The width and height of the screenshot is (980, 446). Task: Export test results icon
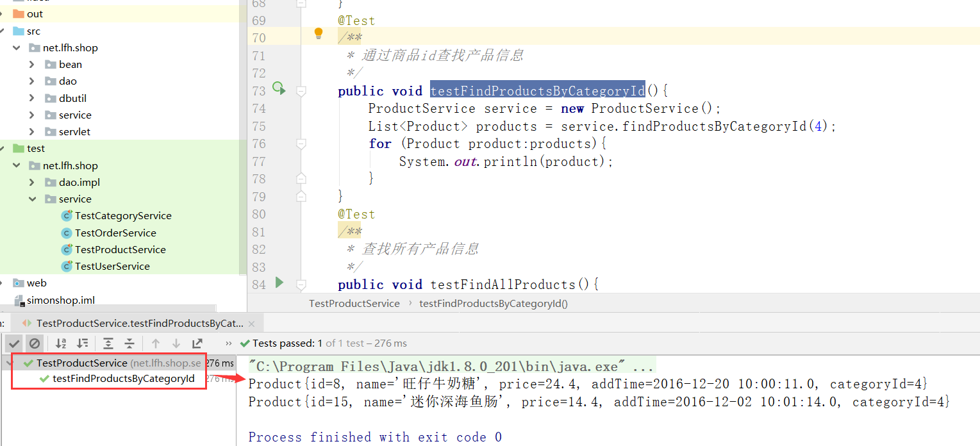pyautogui.click(x=197, y=343)
